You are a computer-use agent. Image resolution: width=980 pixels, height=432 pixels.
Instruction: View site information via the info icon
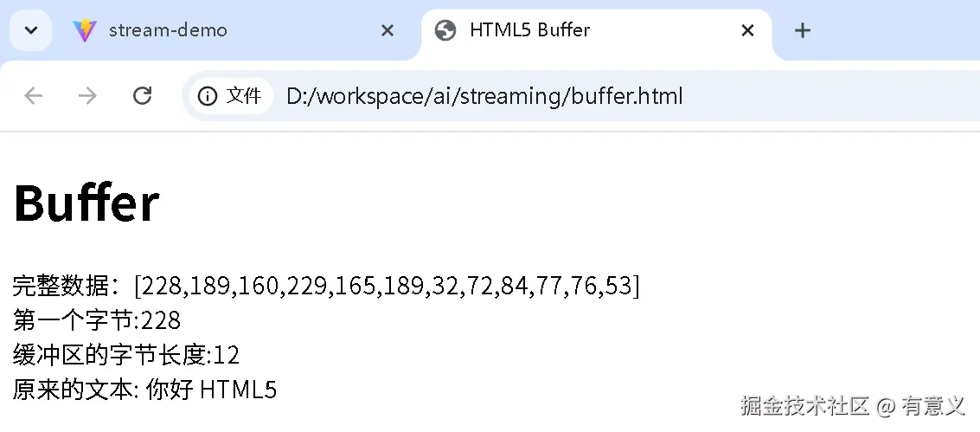[208, 95]
